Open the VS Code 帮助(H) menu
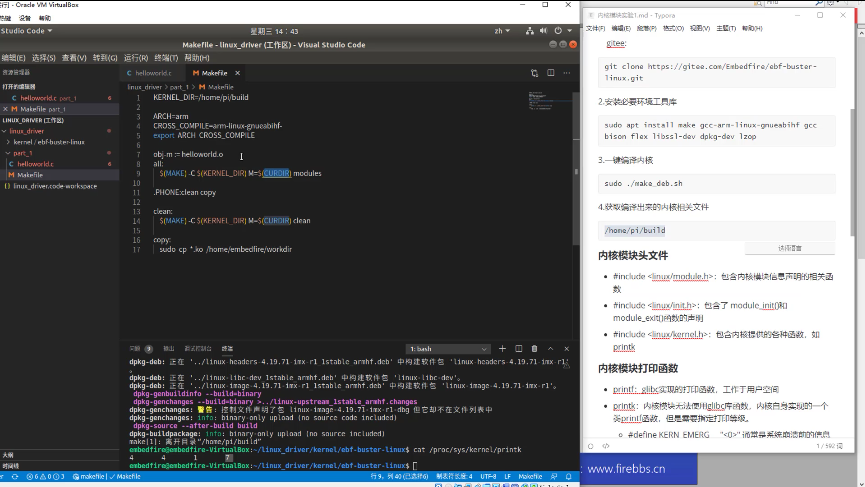The image size is (865, 487). [x=196, y=57]
